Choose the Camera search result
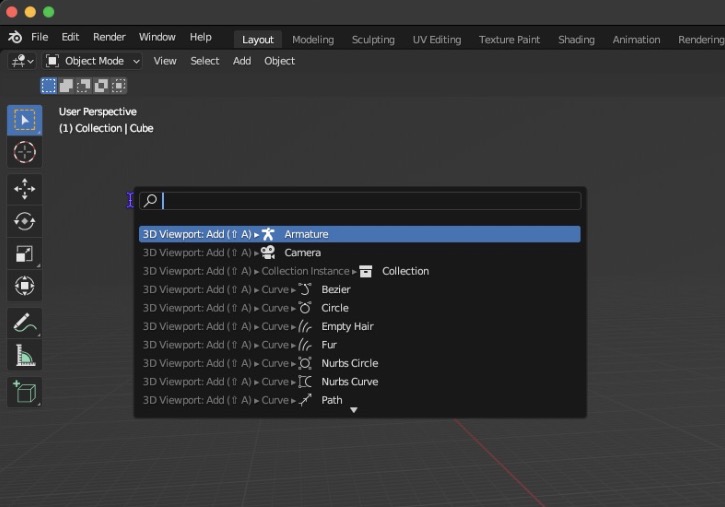 360,253
